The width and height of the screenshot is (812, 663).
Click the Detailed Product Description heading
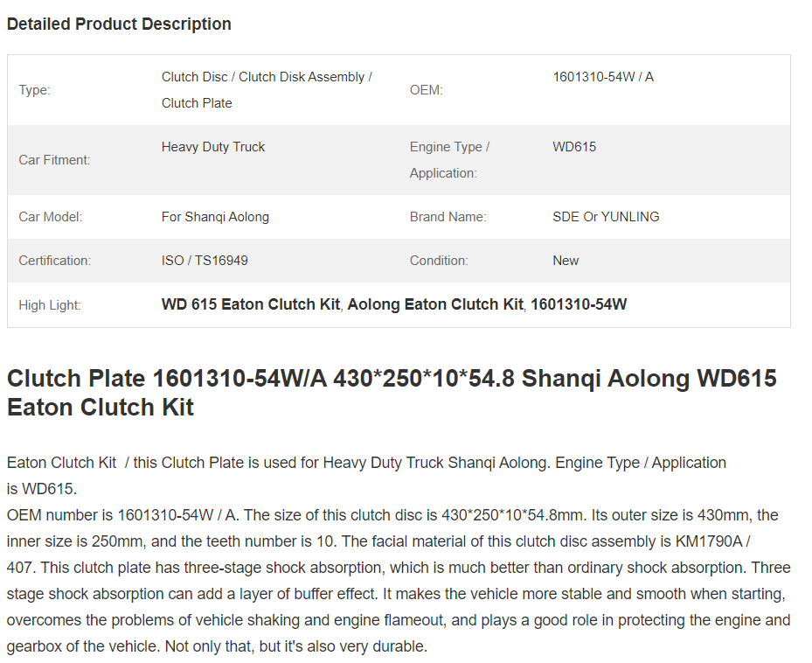(x=119, y=24)
